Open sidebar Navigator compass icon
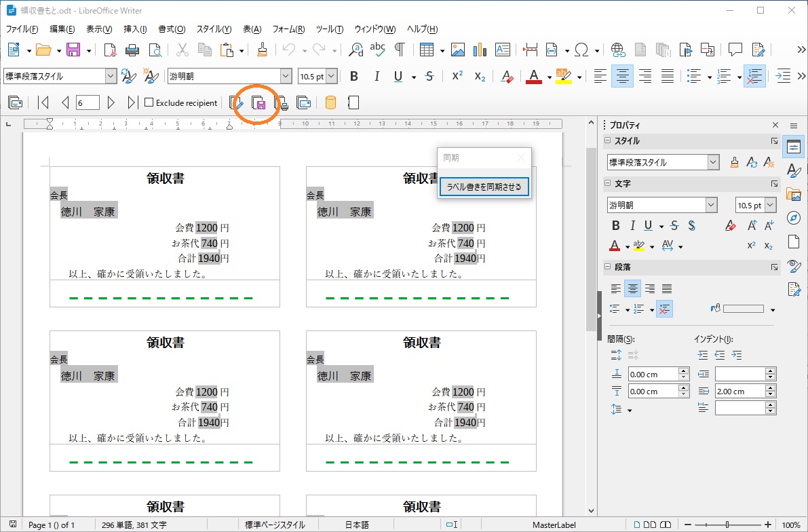Image resolution: width=808 pixels, height=532 pixels. 794,218
